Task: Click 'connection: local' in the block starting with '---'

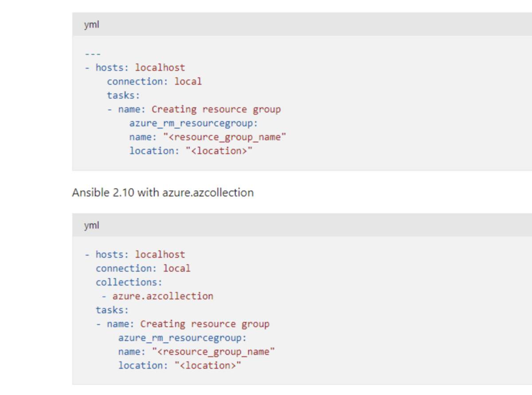Action: pyautogui.click(x=154, y=82)
